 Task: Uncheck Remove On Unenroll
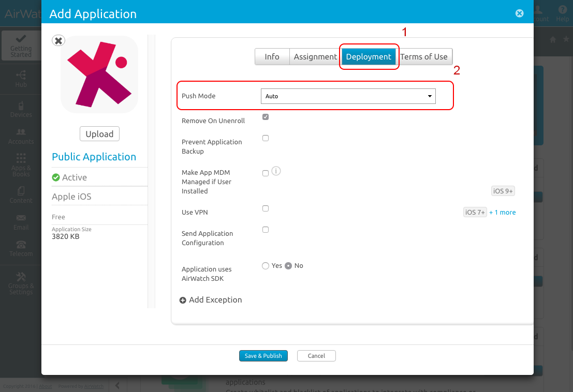[x=266, y=117]
